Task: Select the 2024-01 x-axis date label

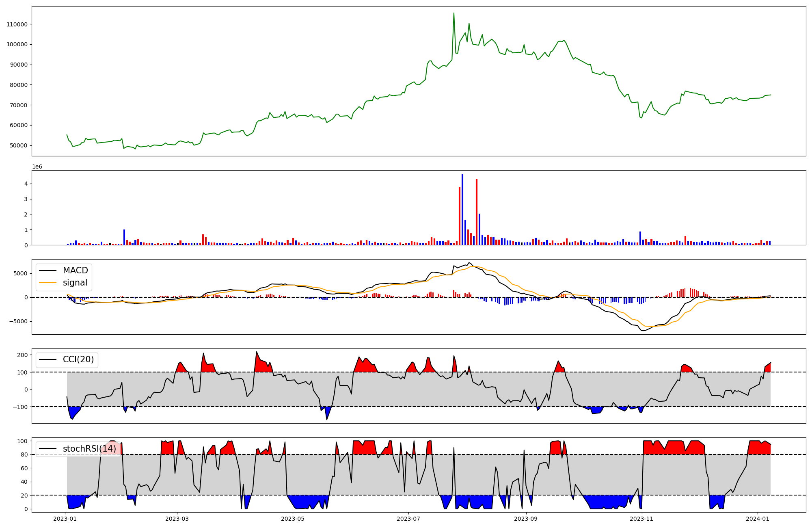Action: (758, 519)
